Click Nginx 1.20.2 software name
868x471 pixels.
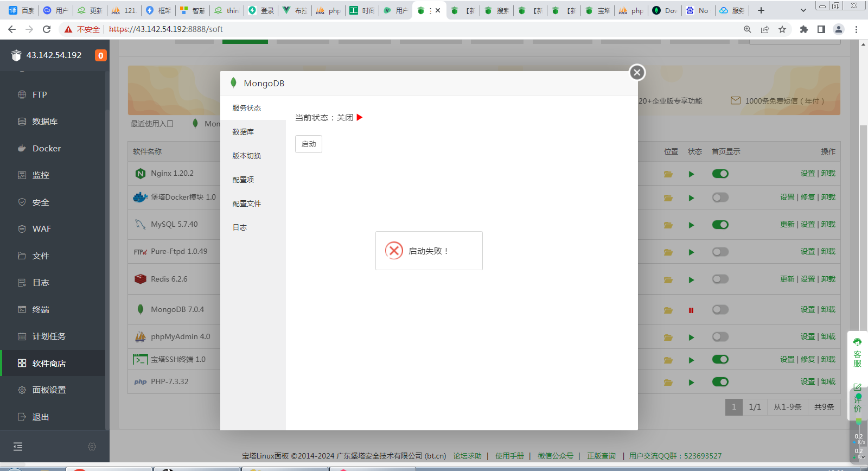coord(172,173)
